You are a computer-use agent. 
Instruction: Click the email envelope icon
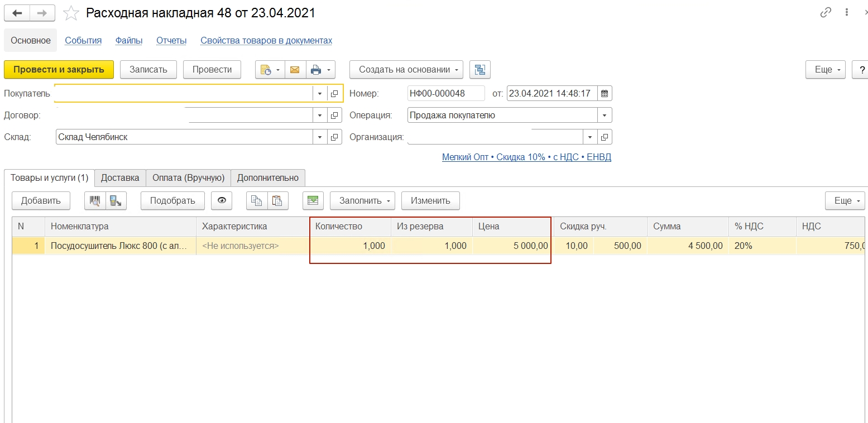coord(295,70)
